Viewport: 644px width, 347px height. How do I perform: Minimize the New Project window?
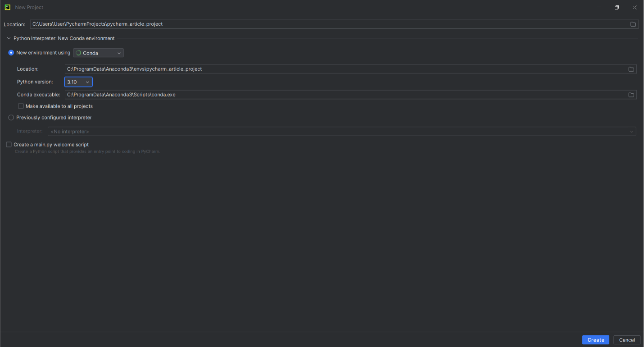(x=599, y=7)
